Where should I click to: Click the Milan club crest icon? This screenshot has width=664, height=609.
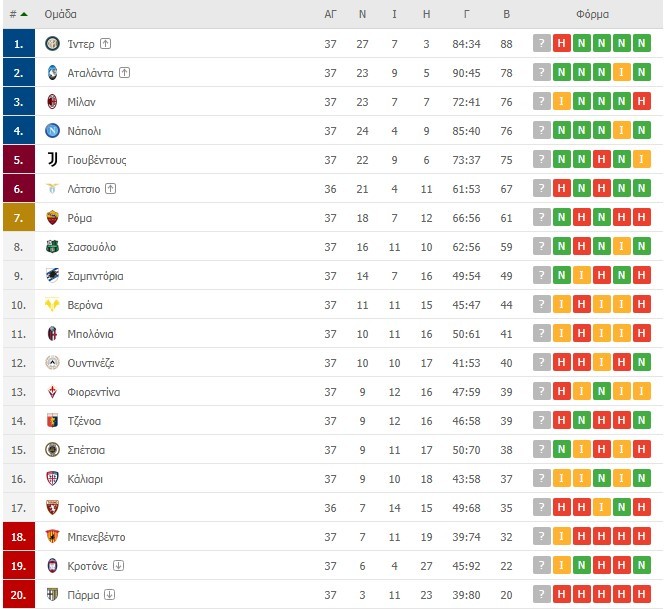coord(53,102)
